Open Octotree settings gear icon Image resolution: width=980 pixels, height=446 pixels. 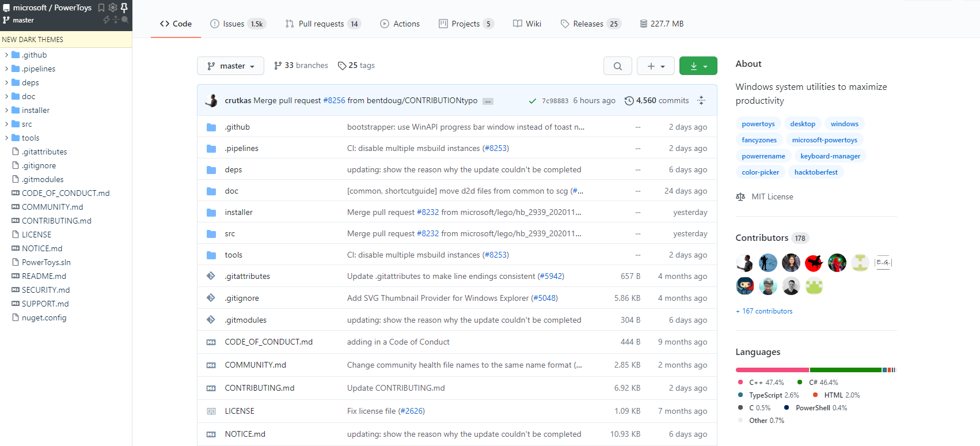113,7
